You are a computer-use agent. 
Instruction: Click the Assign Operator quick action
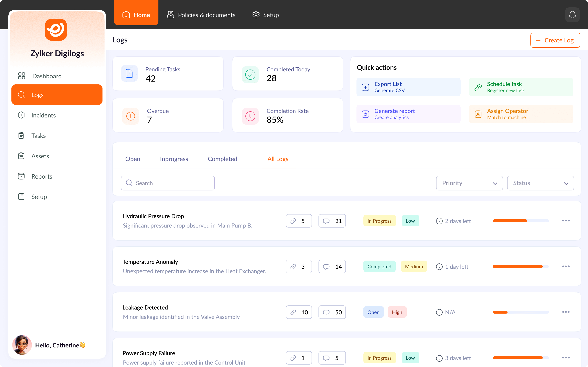tap(521, 114)
